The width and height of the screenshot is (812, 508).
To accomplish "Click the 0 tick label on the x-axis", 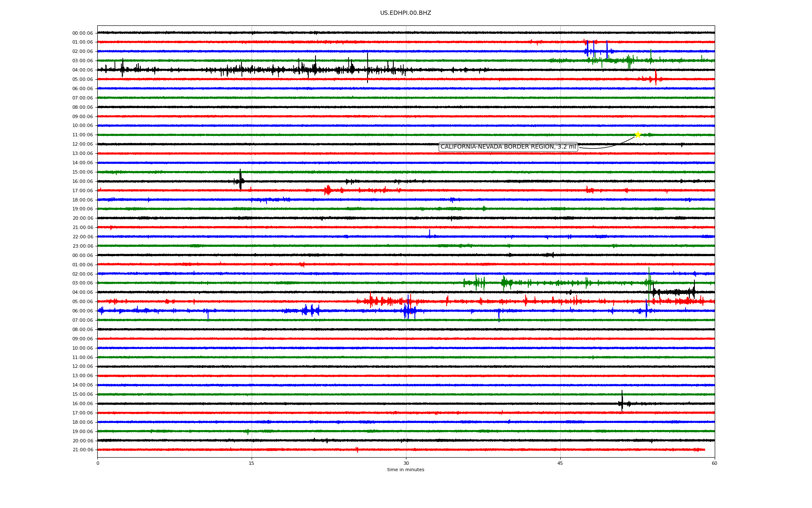I will [98, 463].
